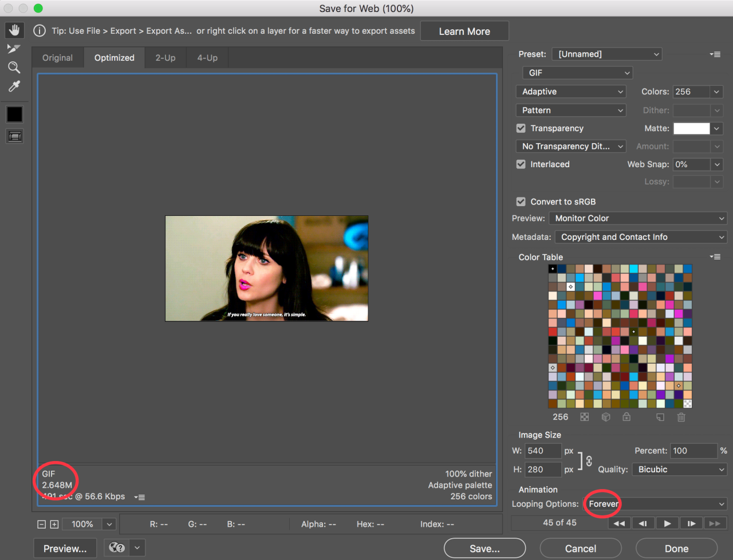This screenshot has width=733, height=560.
Task: Open the Adaptive color reduction dropdown
Action: coord(571,92)
